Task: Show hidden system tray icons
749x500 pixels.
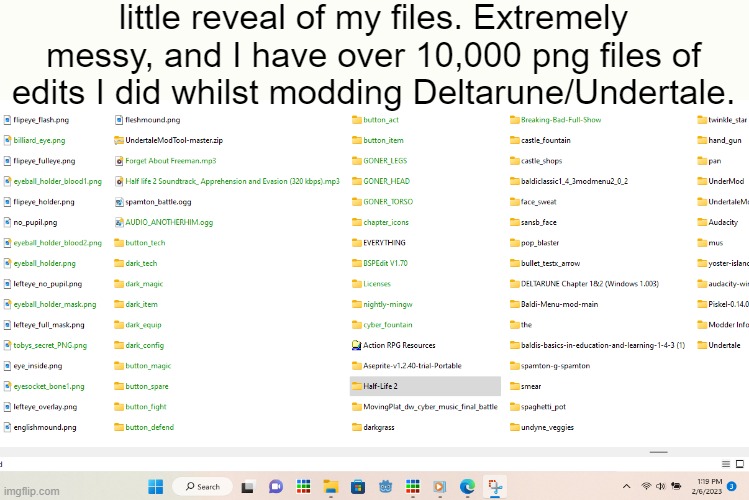Action: [626, 487]
